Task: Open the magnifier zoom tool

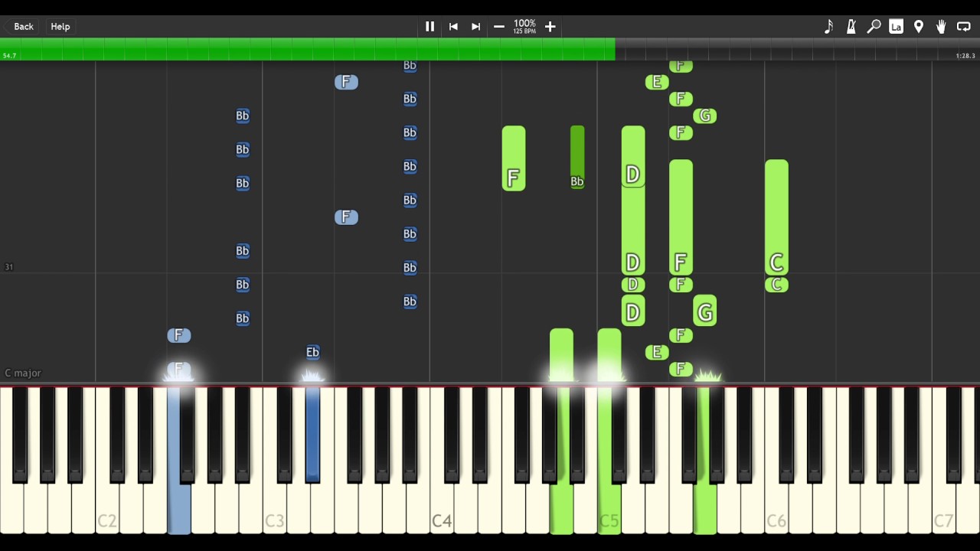Action: pyautogui.click(x=874, y=27)
